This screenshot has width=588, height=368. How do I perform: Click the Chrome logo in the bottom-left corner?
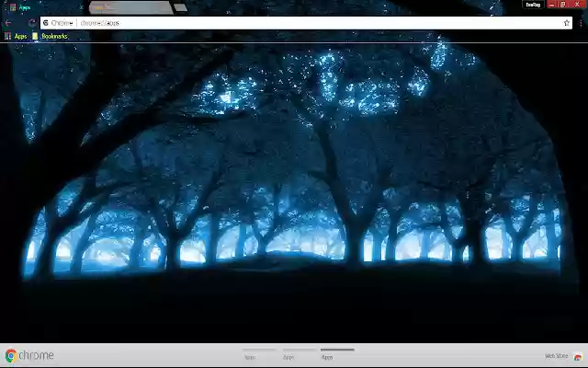point(29,355)
